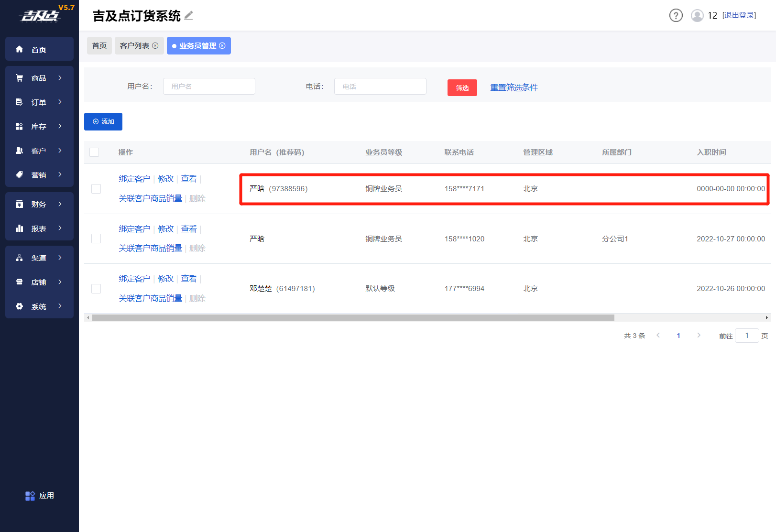Click the 系统 gear icon in sidebar

click(20, 306)
